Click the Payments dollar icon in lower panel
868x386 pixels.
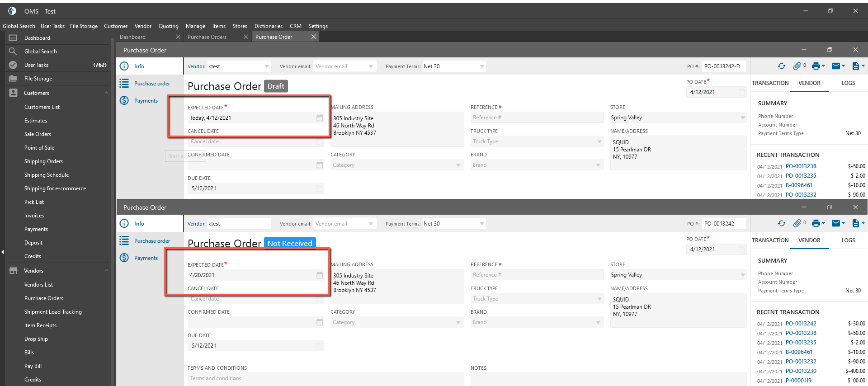(124, 258)
